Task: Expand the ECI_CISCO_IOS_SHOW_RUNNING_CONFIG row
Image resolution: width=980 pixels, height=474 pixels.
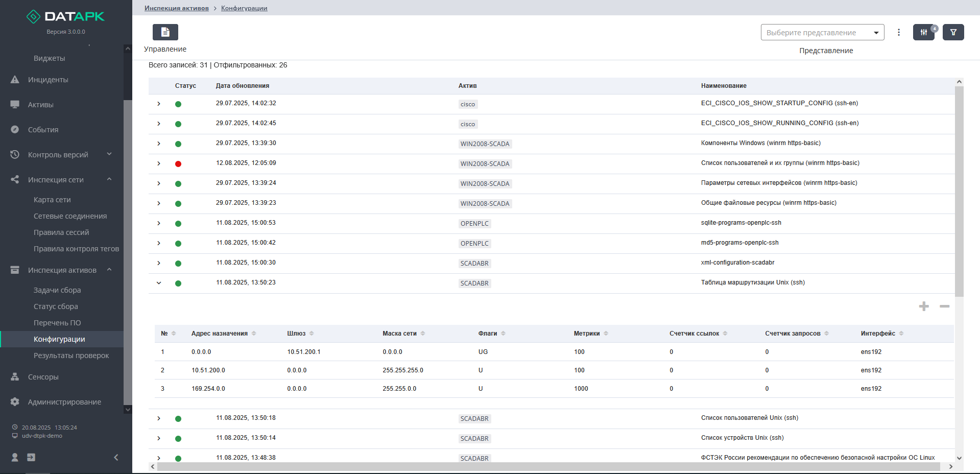Action: pos(159,124)
